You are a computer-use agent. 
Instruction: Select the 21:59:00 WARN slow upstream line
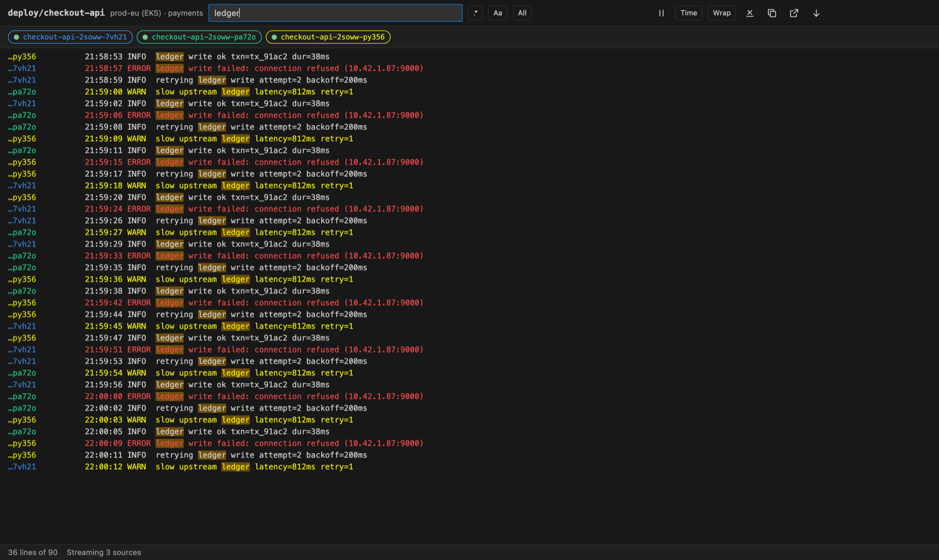(x=469, y=92)
